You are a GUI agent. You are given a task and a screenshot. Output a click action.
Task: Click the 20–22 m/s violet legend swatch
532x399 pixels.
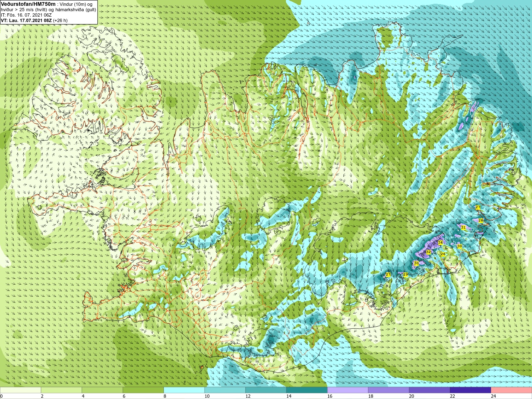430,390
